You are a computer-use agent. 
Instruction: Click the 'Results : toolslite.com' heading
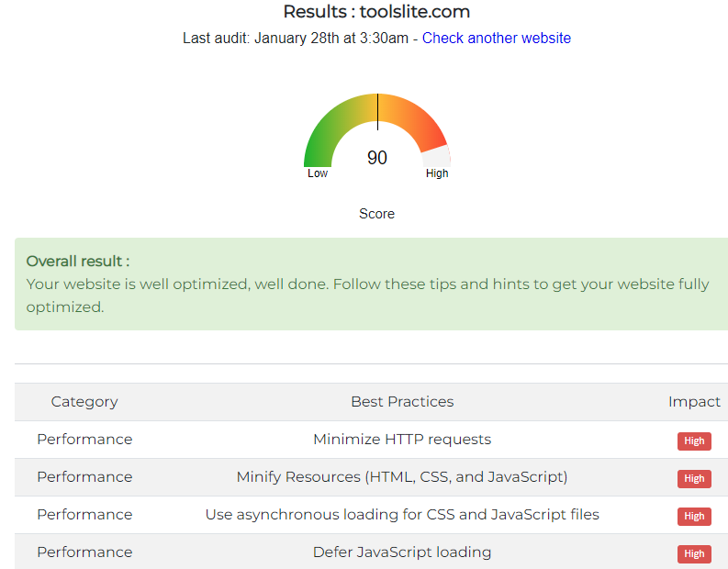pyautogui.click(x=376, y=12)
